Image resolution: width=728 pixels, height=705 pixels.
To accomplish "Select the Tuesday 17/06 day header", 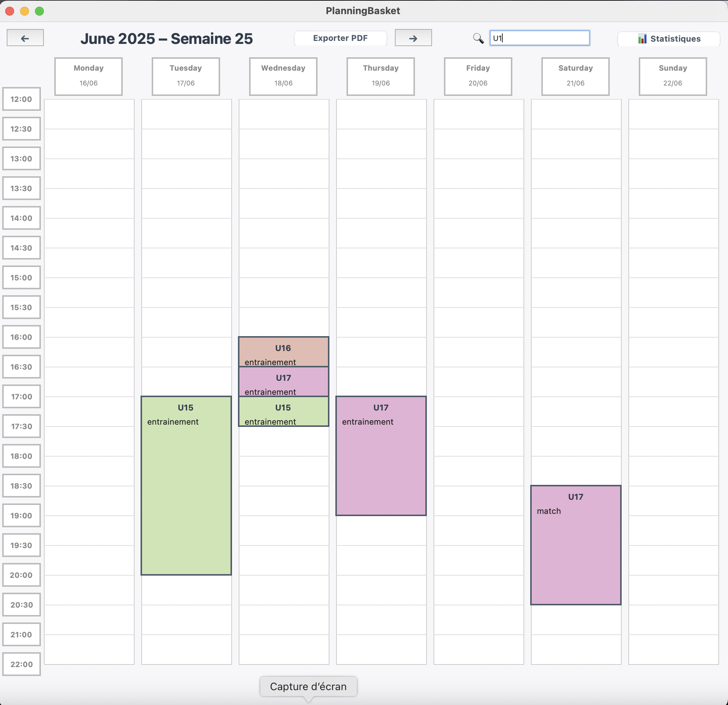I will 186,76.
